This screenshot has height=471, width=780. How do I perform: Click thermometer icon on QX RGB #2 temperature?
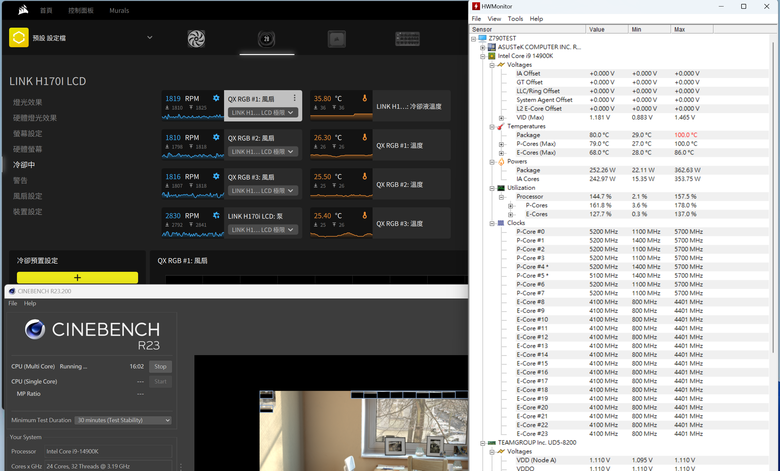(x=365, y=176)
